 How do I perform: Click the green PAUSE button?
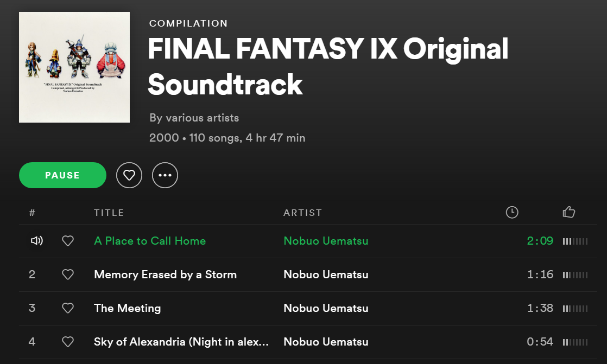[62, 175]
